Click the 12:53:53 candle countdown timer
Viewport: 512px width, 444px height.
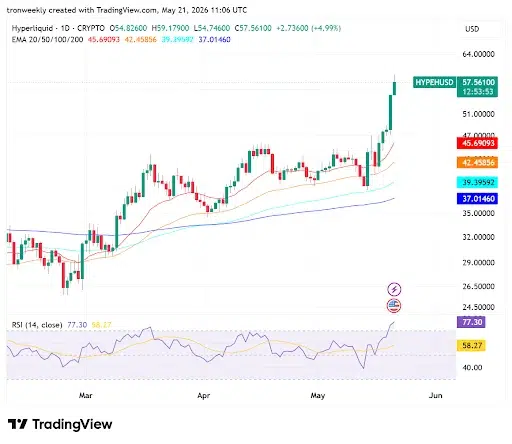tap(478, 91)
